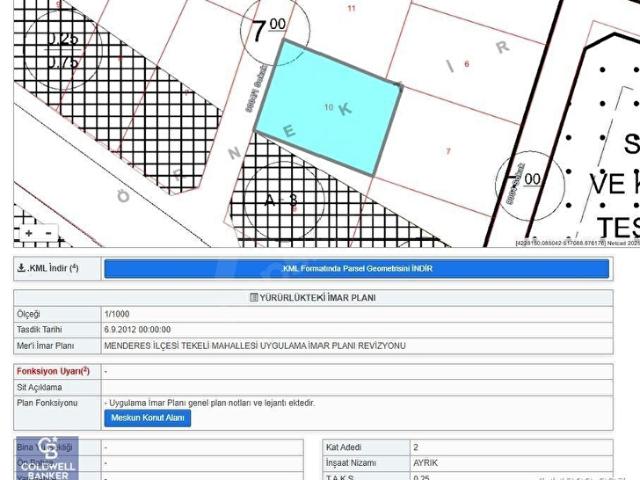Click the Tasdik Tarihi date value
This screenshot has height=480, width=640.
137,329
